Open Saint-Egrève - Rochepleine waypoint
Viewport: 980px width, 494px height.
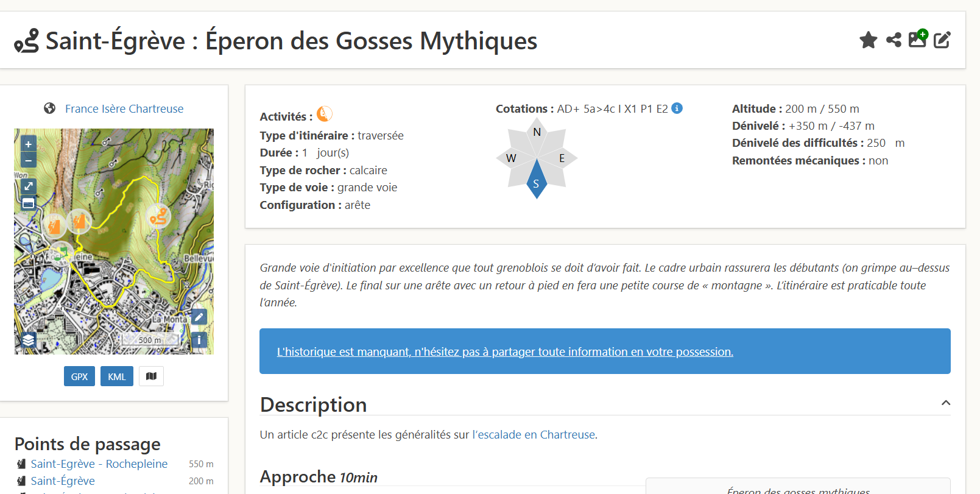tap(99, 464)
